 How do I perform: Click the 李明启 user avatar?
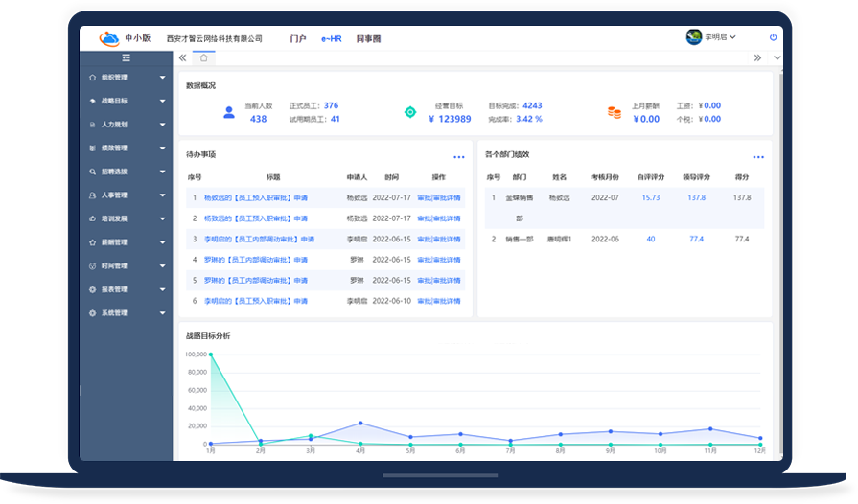[694, 37]
